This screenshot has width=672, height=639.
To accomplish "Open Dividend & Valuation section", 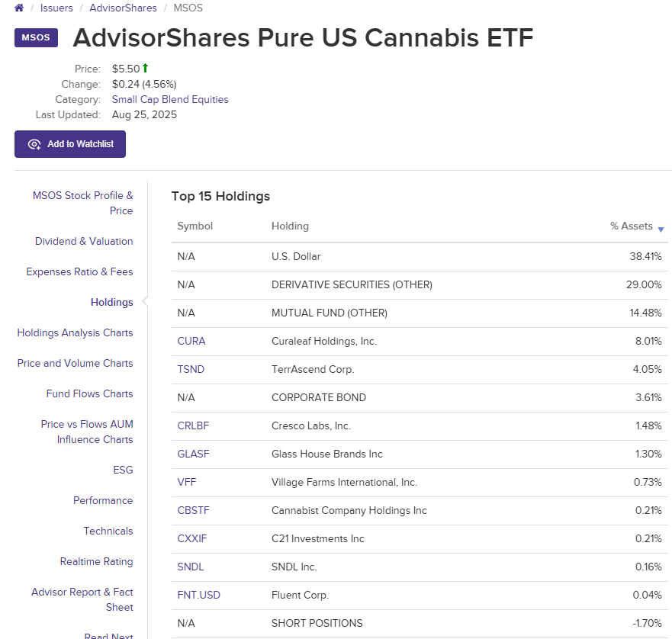I will coord(84,241).
